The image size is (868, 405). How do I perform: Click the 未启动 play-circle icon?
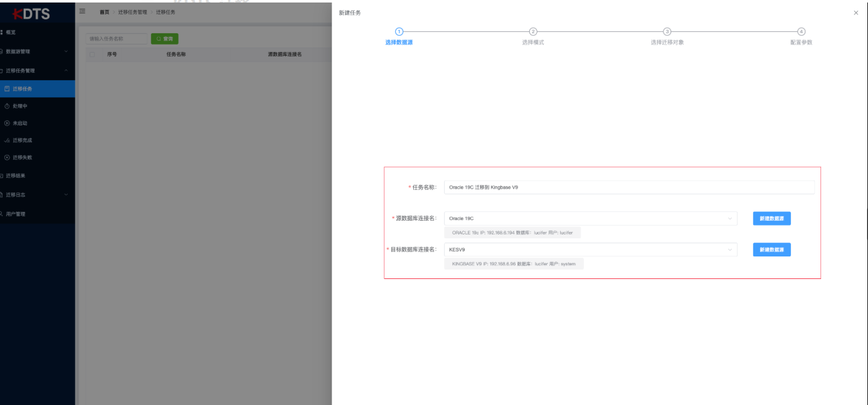[x=7, y=123]
